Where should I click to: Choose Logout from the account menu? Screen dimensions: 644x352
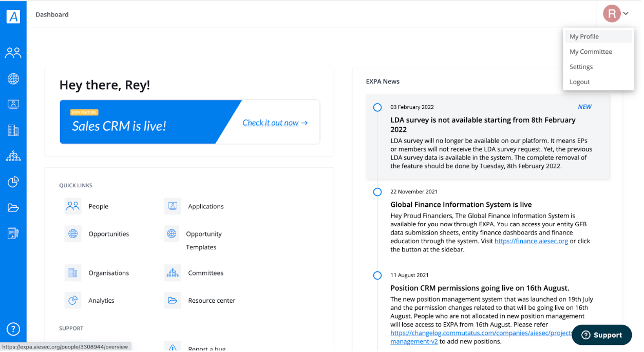(598, 82)
